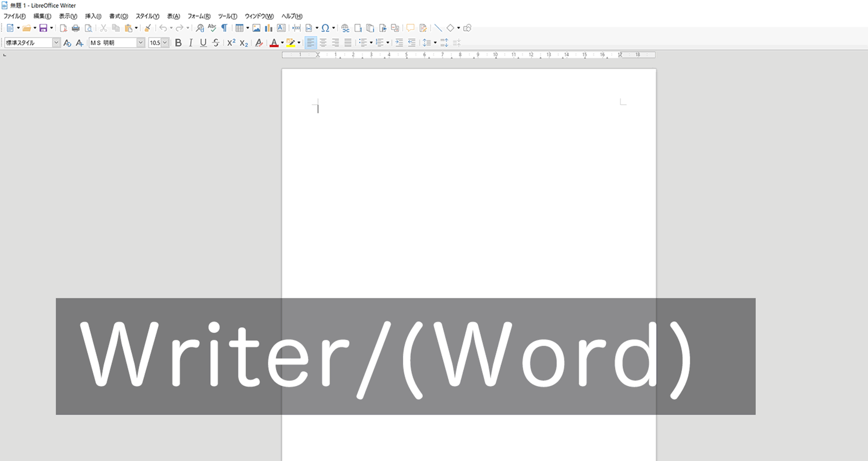
Task: Export the document directly as PDF
Action: tap(64, 28)
